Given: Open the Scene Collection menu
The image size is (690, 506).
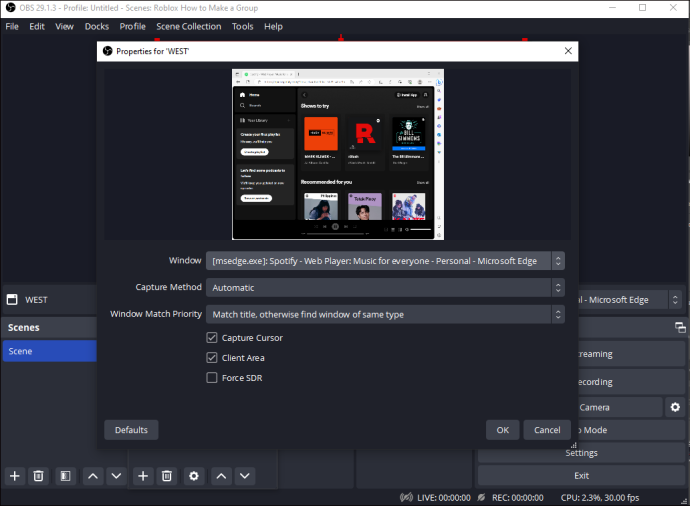Looking at the screenshot, I should [189, 26].
